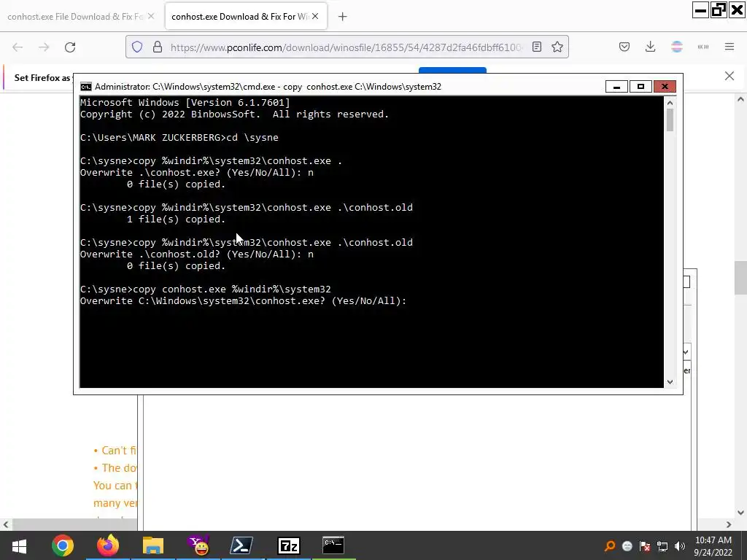
Task: Open PowerShell from taskbar
Action: click(x=241, y=545)
